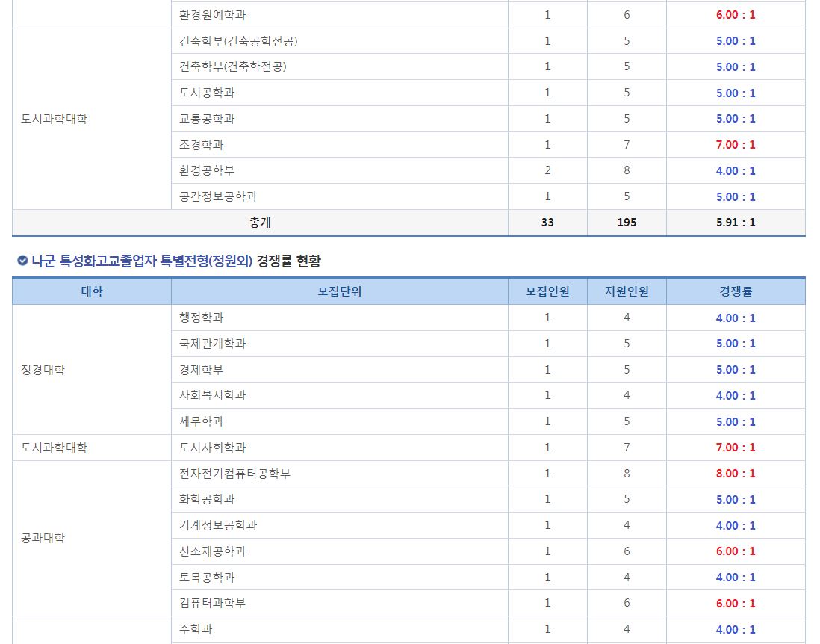Screen dimensions: 820x644
Task: Click the 6.00 : 1 ratio for 신소재공학과
Action: (736, 551)
